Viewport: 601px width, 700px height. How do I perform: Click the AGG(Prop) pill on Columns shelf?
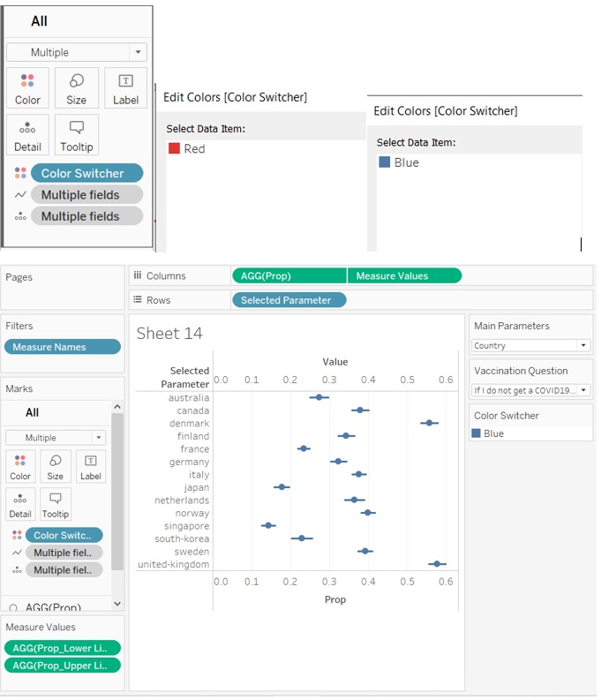pyautogui.click(x=289, y=276)
